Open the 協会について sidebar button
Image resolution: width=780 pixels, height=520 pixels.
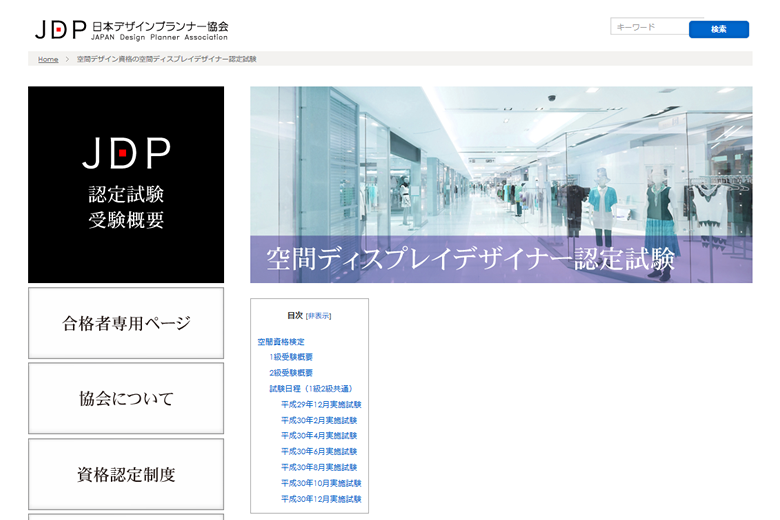tap(126, 399)
